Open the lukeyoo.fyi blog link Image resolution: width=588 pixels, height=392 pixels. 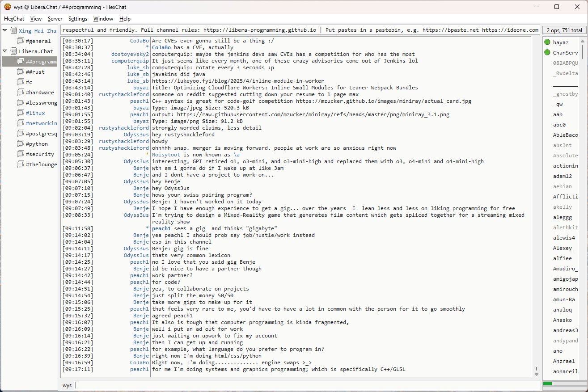[x=238, y=81]
